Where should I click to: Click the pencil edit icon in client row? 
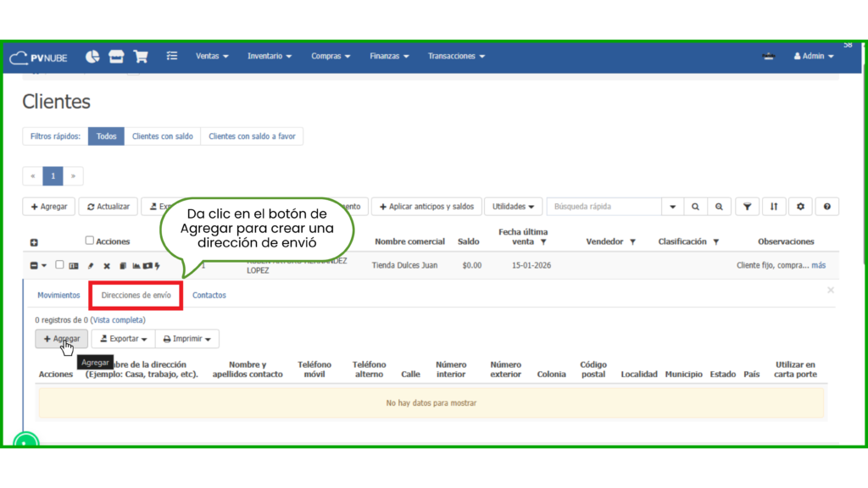(91, 266)
